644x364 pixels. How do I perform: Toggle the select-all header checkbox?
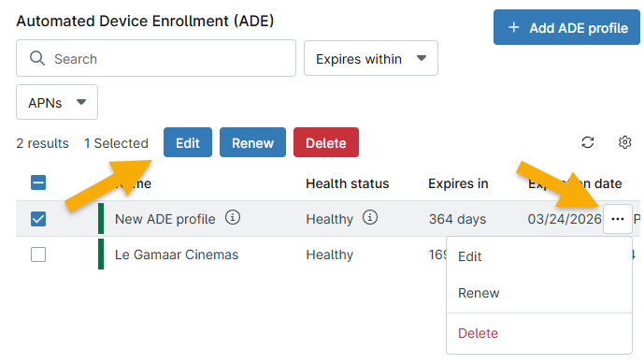[x=38, y=182]
